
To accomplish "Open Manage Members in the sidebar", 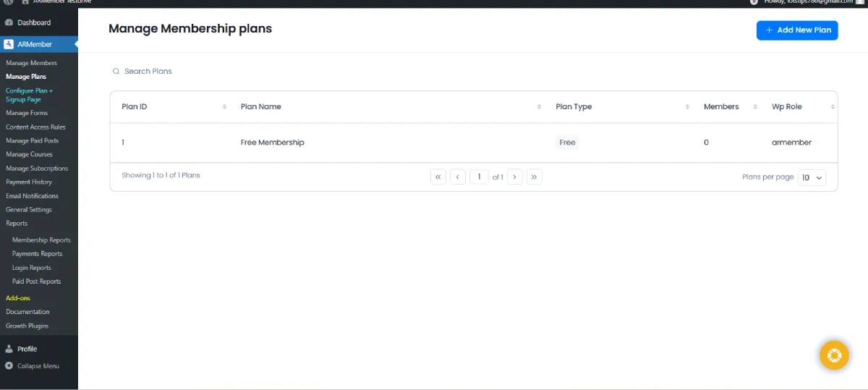I will point(31,63).
